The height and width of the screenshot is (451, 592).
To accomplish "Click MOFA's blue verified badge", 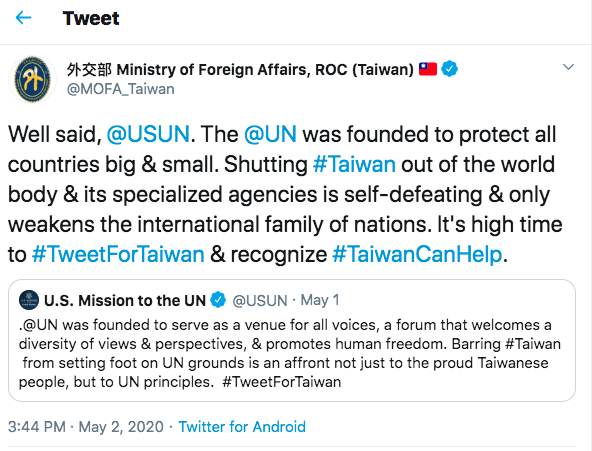I will coord(449,69).
